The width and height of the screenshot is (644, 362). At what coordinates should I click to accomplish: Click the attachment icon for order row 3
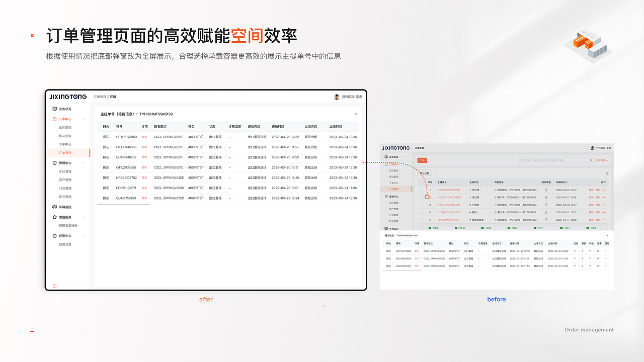coord(546,205)
